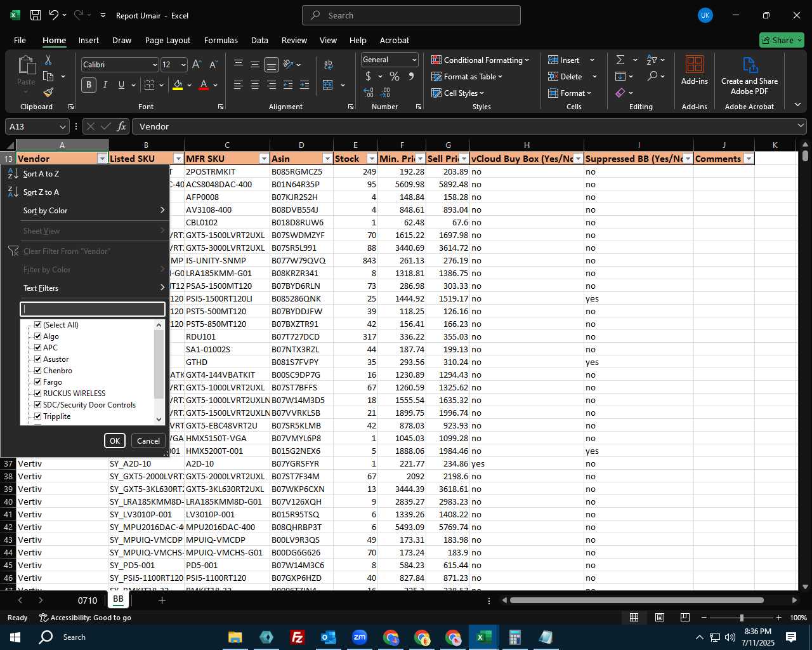Switch to sheet tab 0710

88,600
